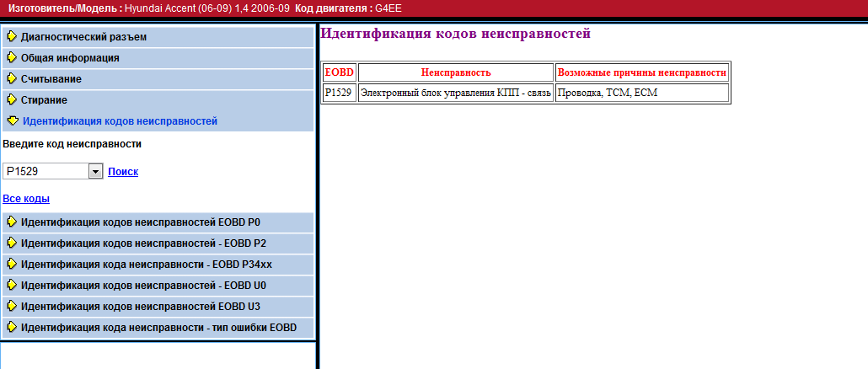Click the Электронный блок управления КПП description cell
Image resolution: width=868 pixels, height=369 pixels.
(x=456, y=93)
